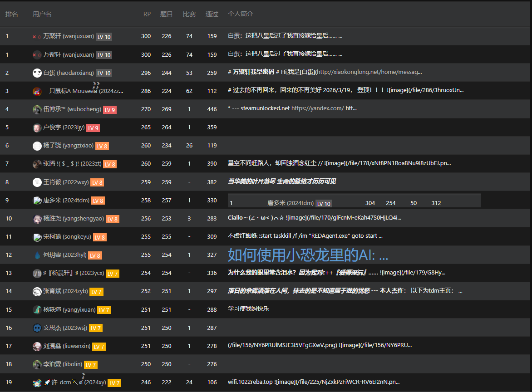532x392 pixels.
Task: Select the avatar of 刘漓鑫 (liuwanxin)
Action: point(37,346)
